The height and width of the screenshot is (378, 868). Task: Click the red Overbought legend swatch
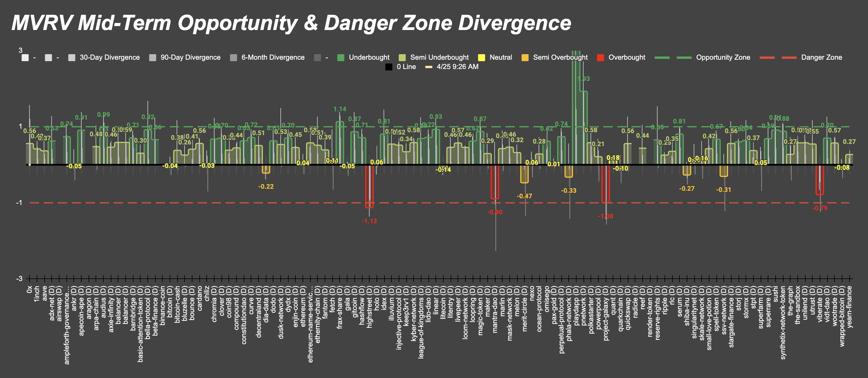[600, 58]
